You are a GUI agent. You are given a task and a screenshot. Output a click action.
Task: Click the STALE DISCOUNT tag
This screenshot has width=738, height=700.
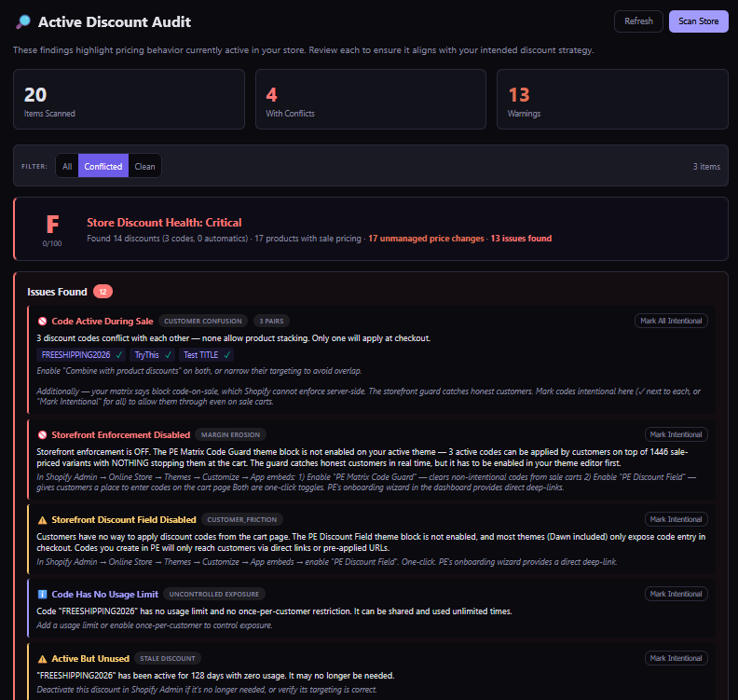click(168, 659)
